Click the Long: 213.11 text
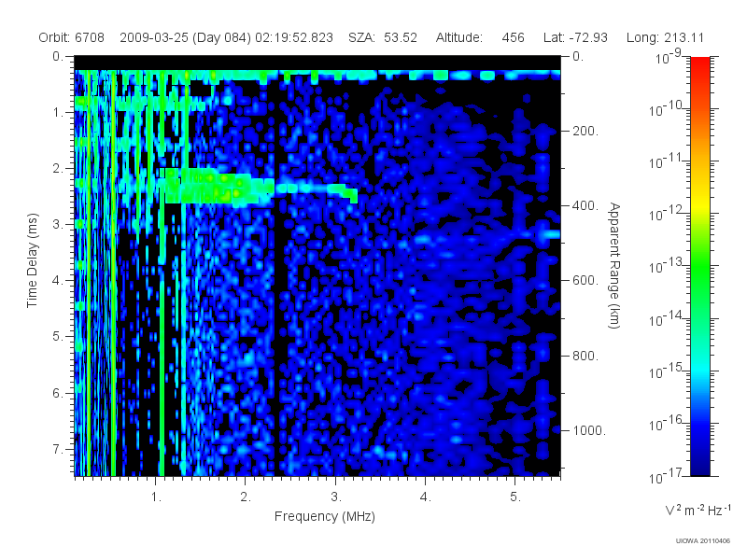 (x=665, y=37)
